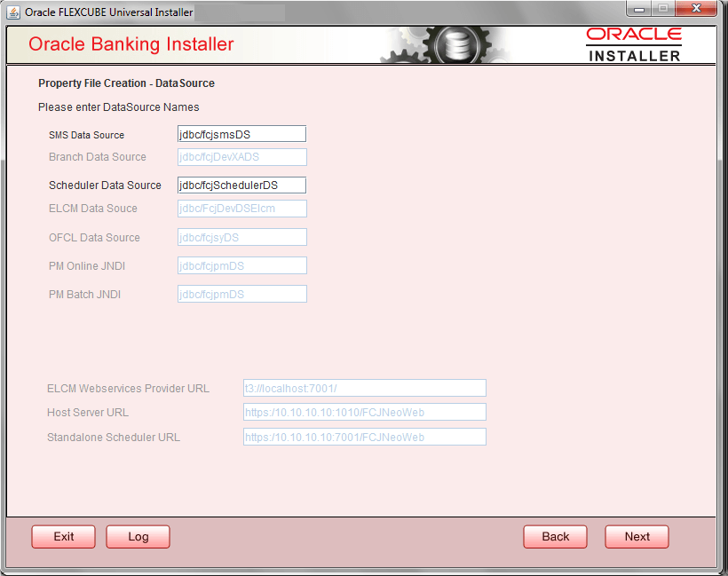Click the OFCL Data Source field
The width and height of the screenshot is (728, 576).
[241, 237]
